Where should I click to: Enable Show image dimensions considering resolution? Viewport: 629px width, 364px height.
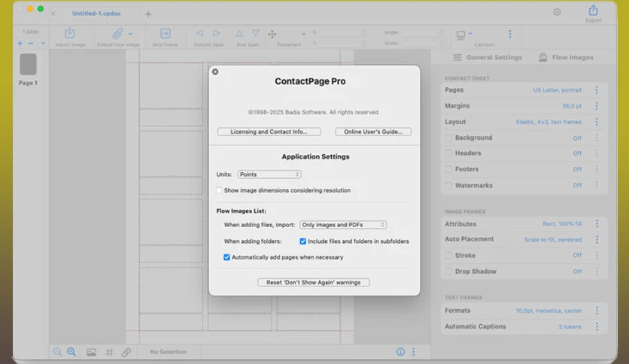219,190
